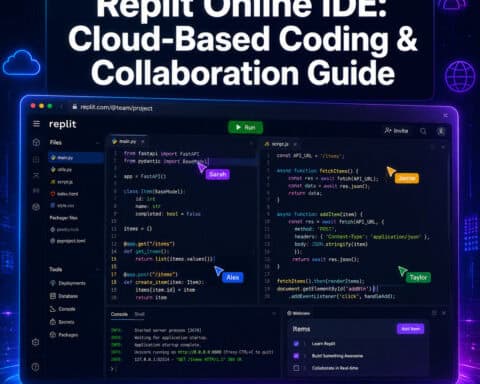The image size is (480, 384).
Task: Open poetry.lock under Packager files
Action: click(x=65, y=230)
